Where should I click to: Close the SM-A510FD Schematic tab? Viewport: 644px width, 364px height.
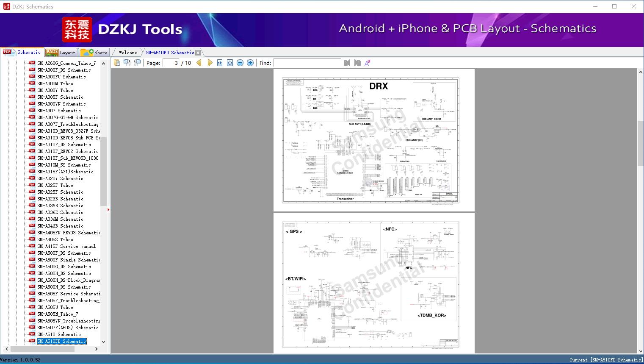pos(198,53)
